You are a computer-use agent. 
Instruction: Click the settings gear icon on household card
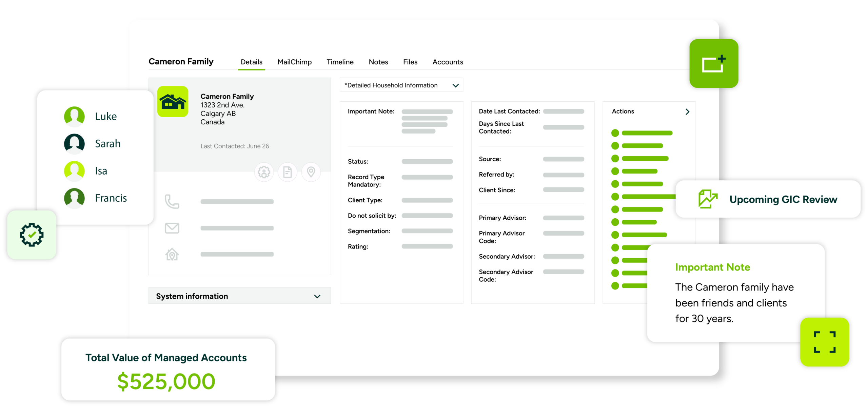pos(264,172)
